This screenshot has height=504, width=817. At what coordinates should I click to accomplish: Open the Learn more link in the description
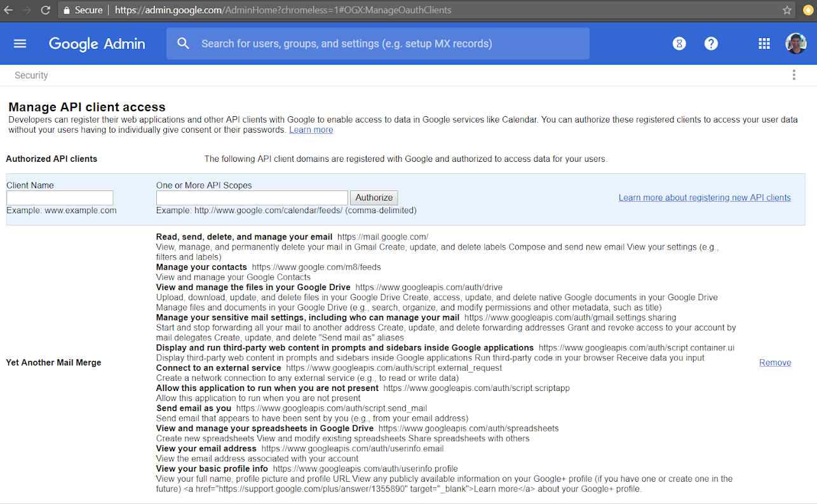pos(311,130)
